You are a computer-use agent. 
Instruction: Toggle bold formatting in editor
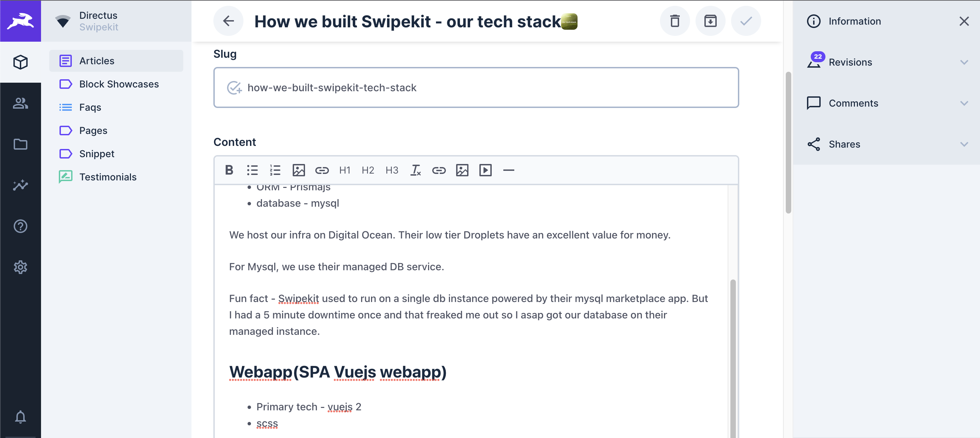pyautogui.click(x=229, y=170)
